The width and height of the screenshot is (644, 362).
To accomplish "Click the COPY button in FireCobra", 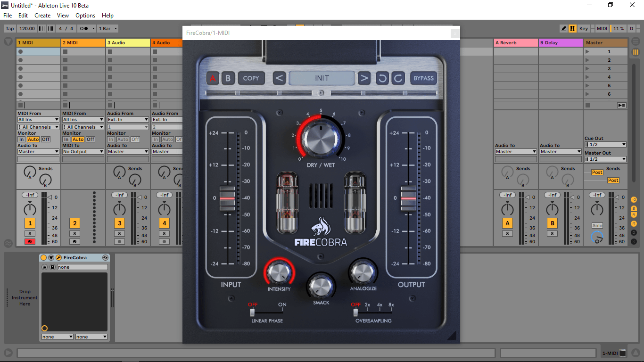I will [x=251, y=78].
